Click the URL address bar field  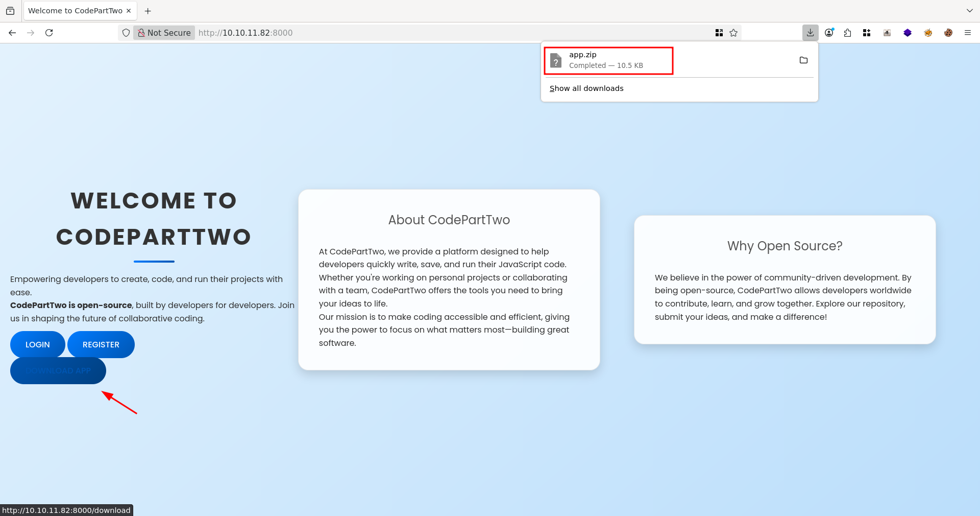(x=449, y=33)
